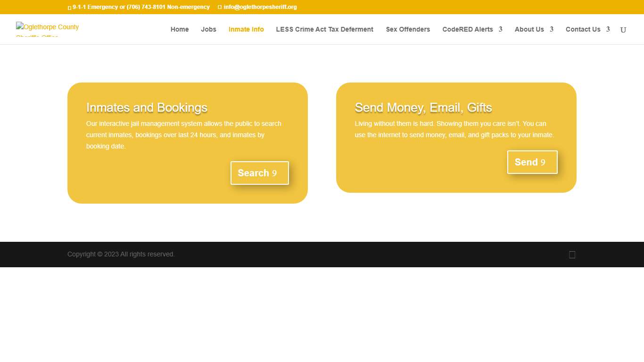Expand the About Us dropdown arrow
This screenshot has width=644, height=362.
pyautogui.click(x=551, y=29)
